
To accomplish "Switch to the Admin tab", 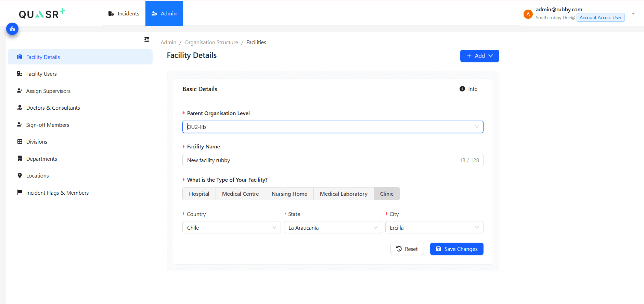I will point(164,13).
